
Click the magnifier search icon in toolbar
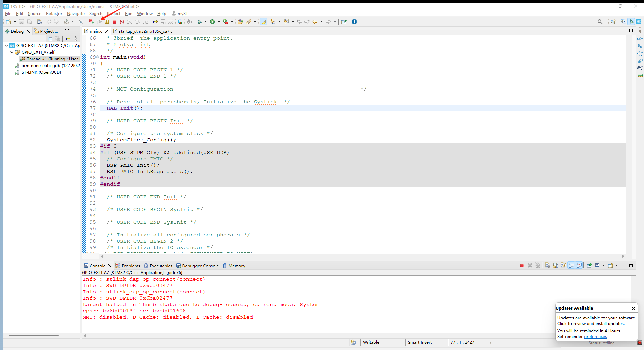(600, 22)
